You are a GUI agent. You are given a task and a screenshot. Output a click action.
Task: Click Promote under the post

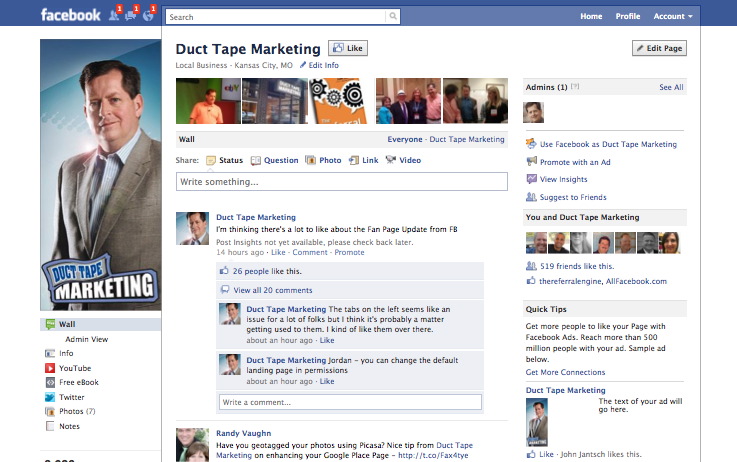click(349, 252)
